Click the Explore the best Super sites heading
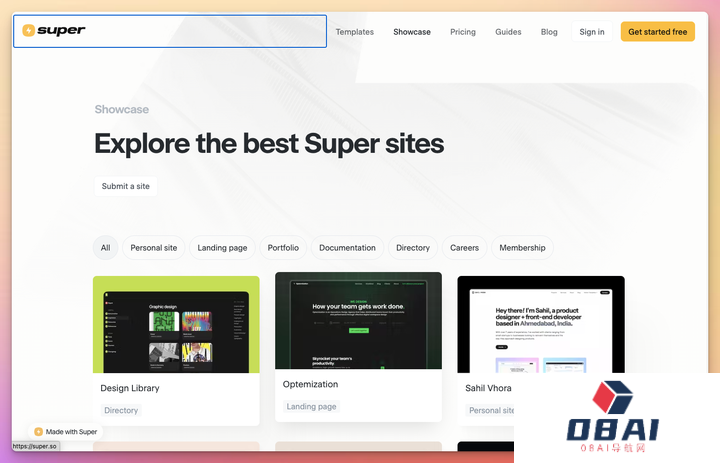The image size is (720, 463). [269, 143]
